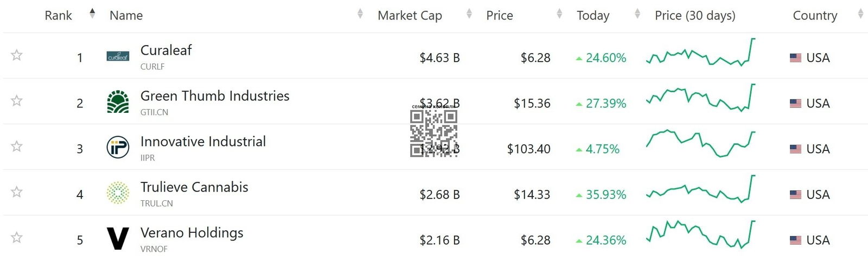The width and height of the screenshot is (868, 260).
Task: Click the Green Thumb Industries logo
Action: click(118, 102)
